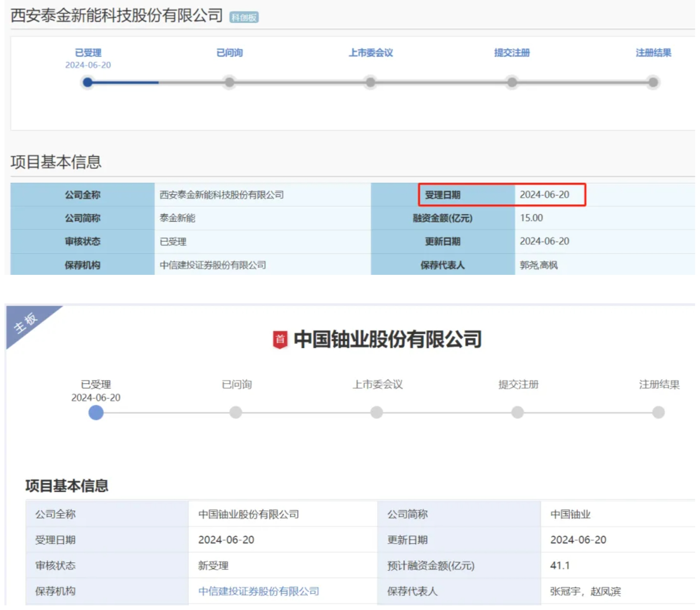Screen dimensions: 700x610
Task: Select the 已问询 step dot in 西安泰金 timeline
Action: click(229, 82)
